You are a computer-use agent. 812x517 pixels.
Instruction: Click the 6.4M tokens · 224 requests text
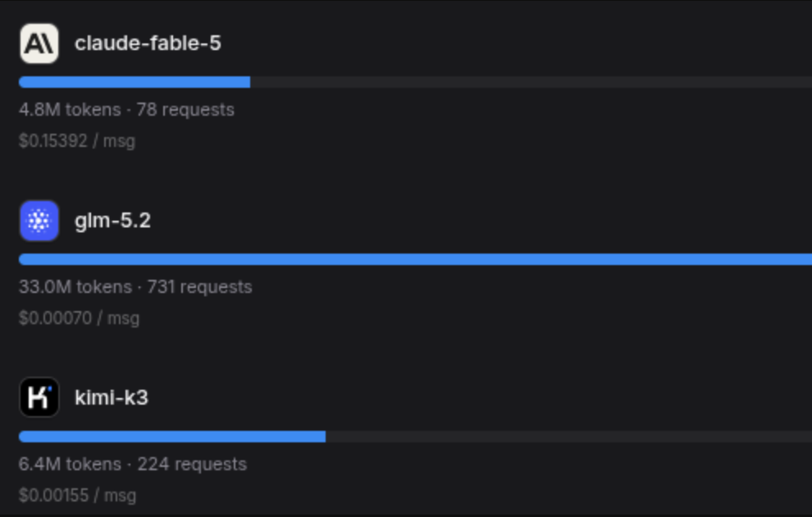133,464
